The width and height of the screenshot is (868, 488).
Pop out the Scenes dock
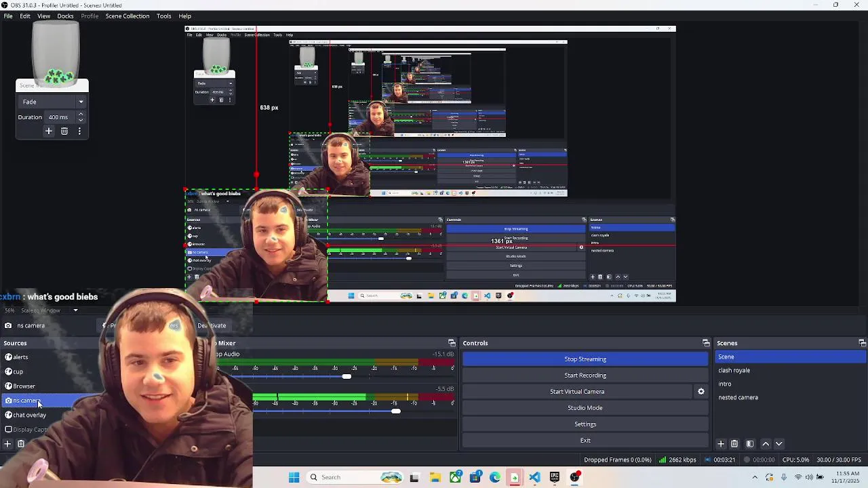tap(862, 343)
